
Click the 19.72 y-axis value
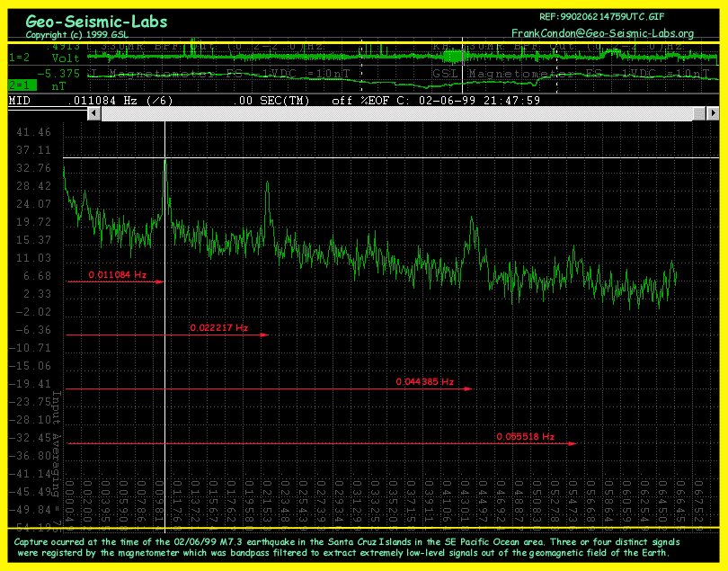(33, 222)
